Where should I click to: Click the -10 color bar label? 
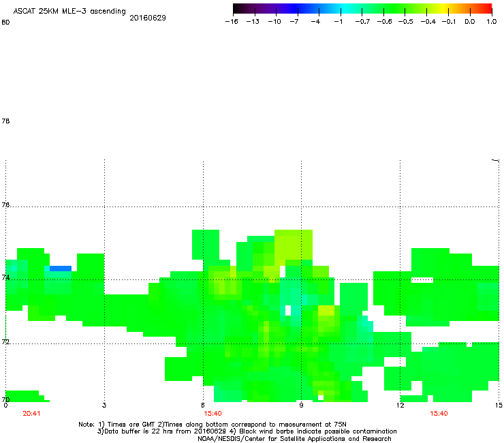(274, 22)
